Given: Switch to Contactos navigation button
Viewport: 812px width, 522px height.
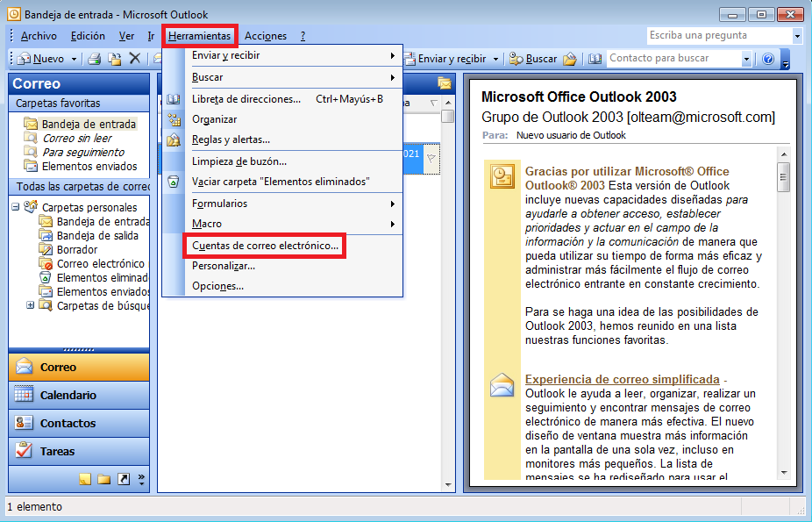Looking at the screenshot, I should (x=79, y=423).
